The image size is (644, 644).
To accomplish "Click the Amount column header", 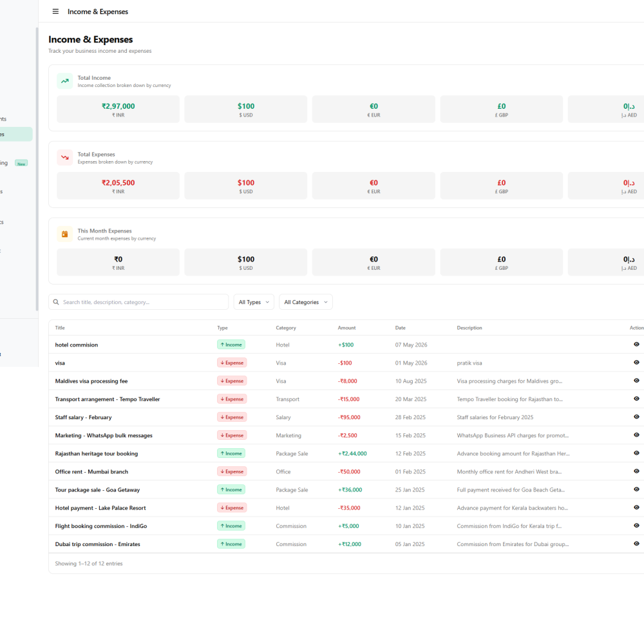I will tap(346, 328).
